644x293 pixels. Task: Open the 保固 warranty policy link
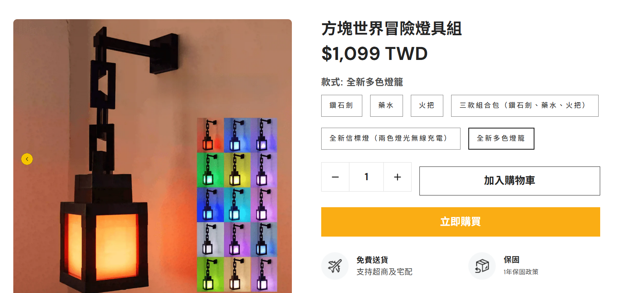[x=511, y=260]
